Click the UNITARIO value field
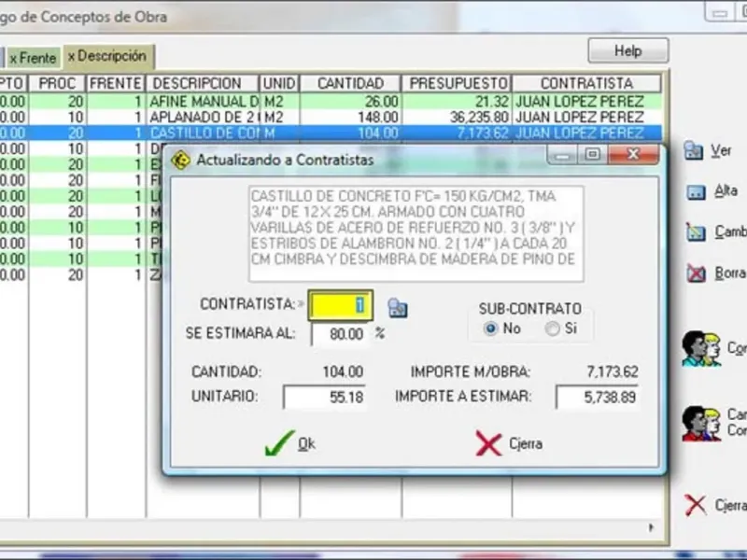The image size is (747, 560). pos(324,397)
